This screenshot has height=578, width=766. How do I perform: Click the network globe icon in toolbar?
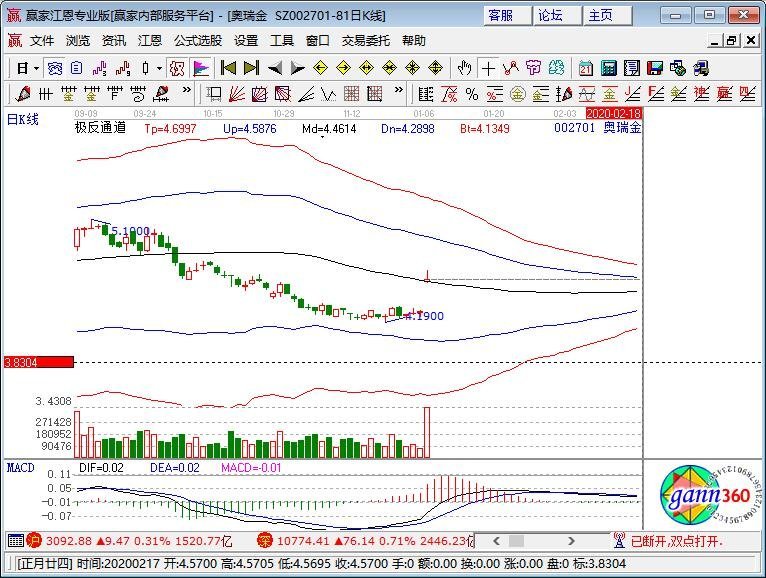coord(678,68)
